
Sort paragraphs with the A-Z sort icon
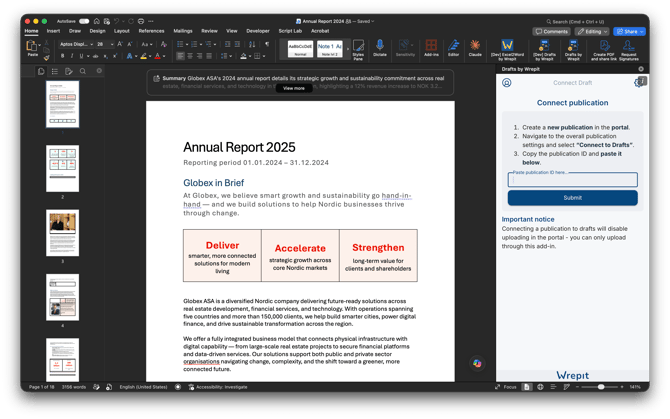tap(252, 44)
